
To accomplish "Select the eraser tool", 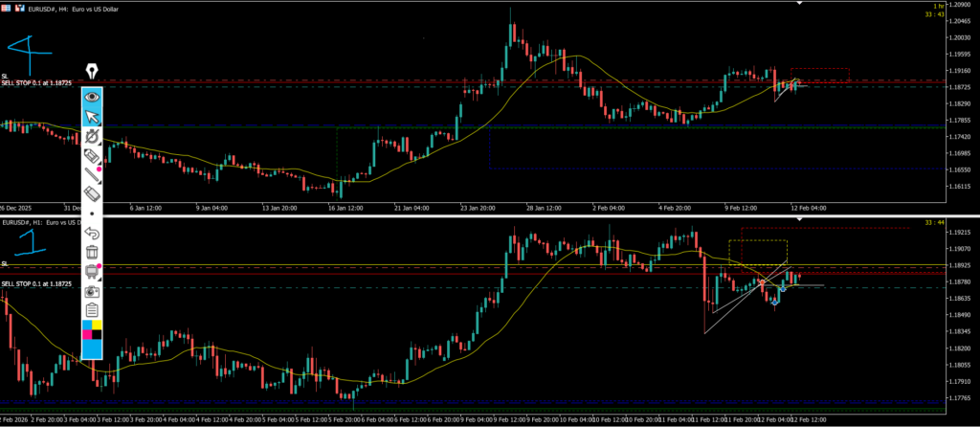I will 92,194.
